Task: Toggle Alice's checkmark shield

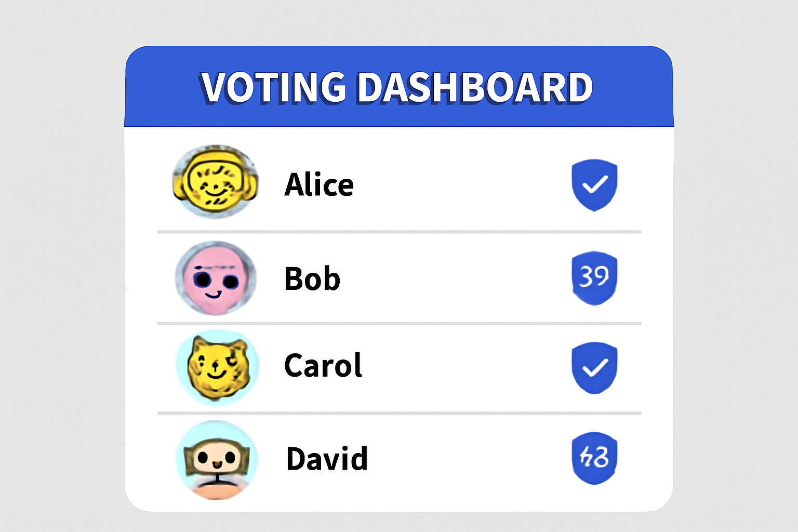Action: point(594,185)
